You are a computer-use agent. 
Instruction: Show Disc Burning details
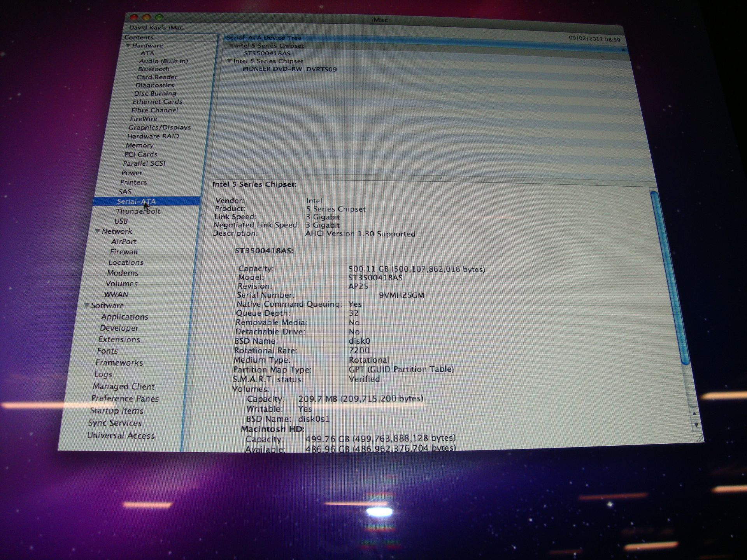click(155, 93)
